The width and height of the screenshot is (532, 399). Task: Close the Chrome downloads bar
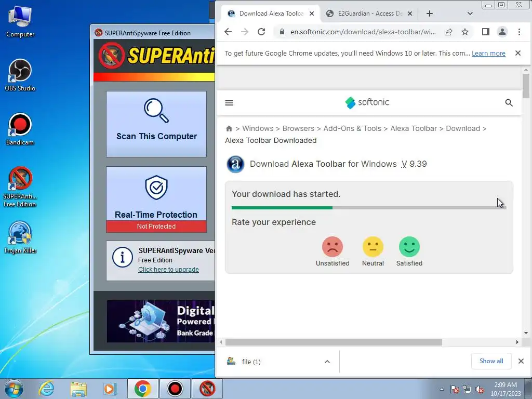point(521,361)
